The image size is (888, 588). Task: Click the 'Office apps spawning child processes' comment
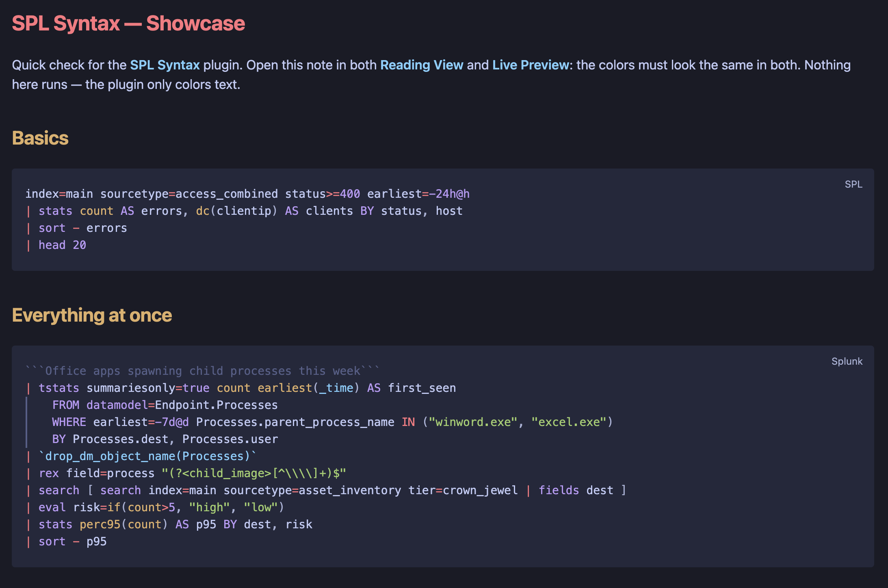(x=203, y=371)
